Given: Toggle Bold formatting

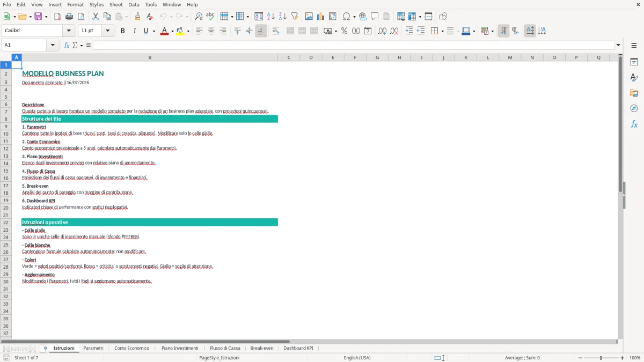Looking at the screenshot, I should coord(123,31).
